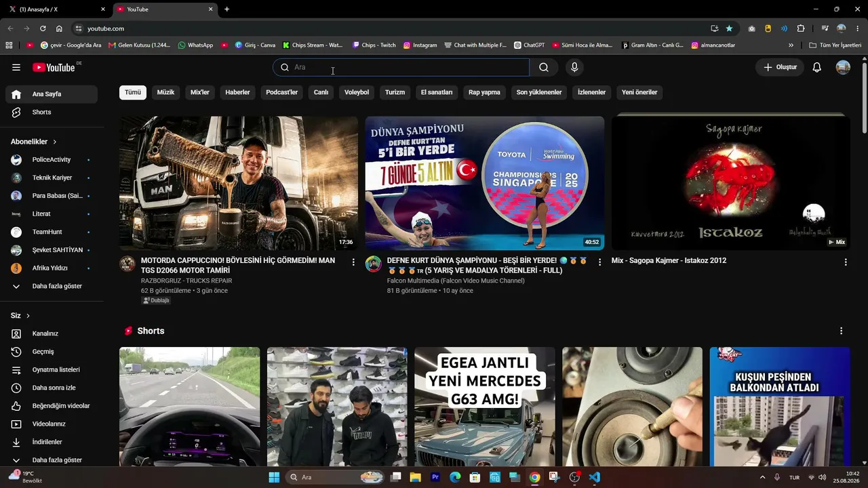The image size is (868, 488).
Task: Expand the Siz section's Daha fazla göster
Action: [52, 460]
